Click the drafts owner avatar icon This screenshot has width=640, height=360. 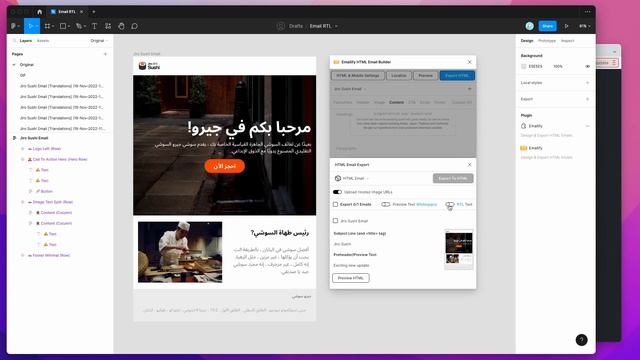tap(280, 26)
